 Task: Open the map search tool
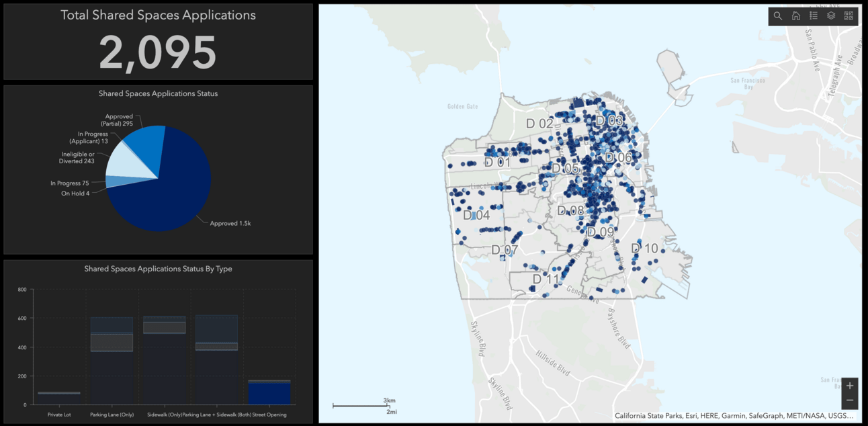click(777, 16)
